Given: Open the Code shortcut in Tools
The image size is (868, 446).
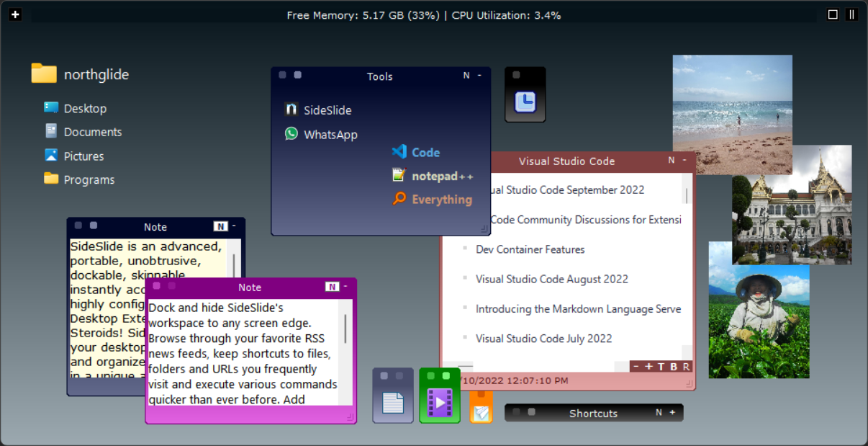Looking at the screenshot, I should [x=424, y=152].
